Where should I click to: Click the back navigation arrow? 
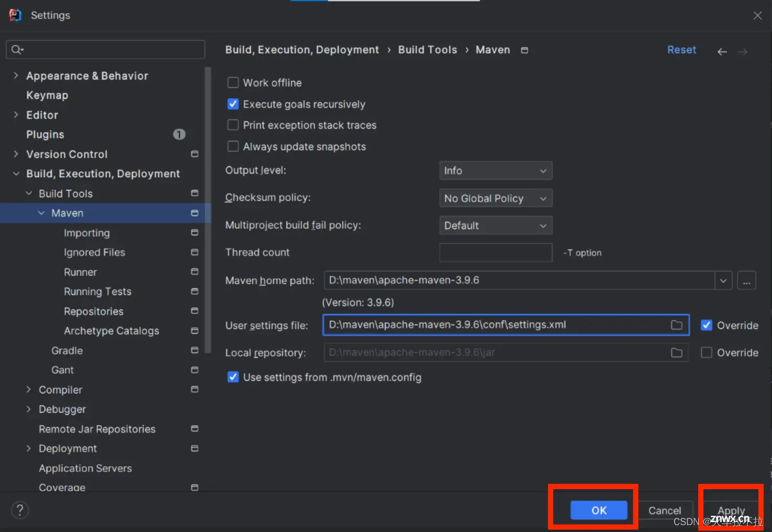pos(722,52)
